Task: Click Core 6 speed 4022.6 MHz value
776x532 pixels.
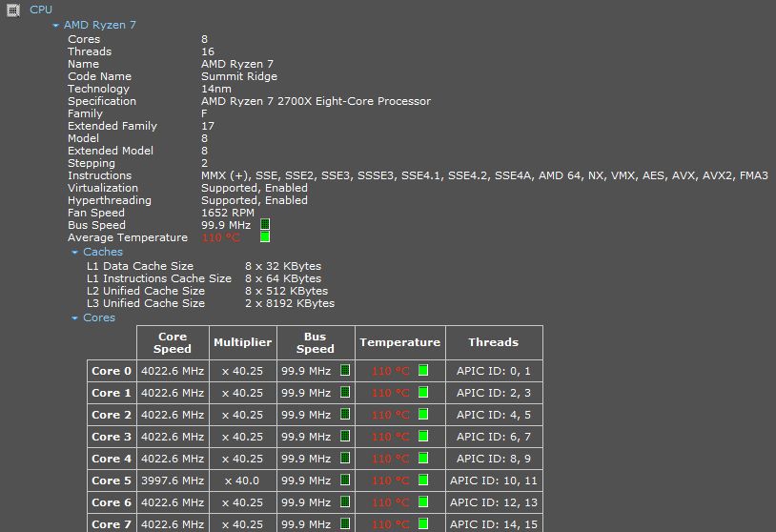Action: (173, 502)
